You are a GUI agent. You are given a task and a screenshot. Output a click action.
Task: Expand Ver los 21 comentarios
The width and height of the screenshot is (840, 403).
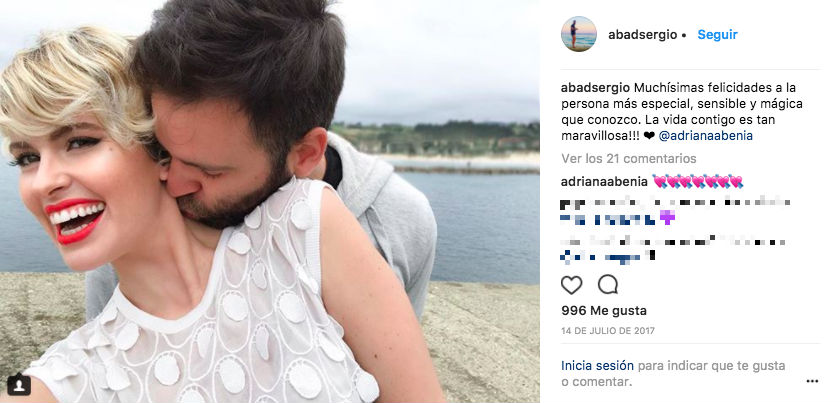pyautogui.click(x=628, y=159)
